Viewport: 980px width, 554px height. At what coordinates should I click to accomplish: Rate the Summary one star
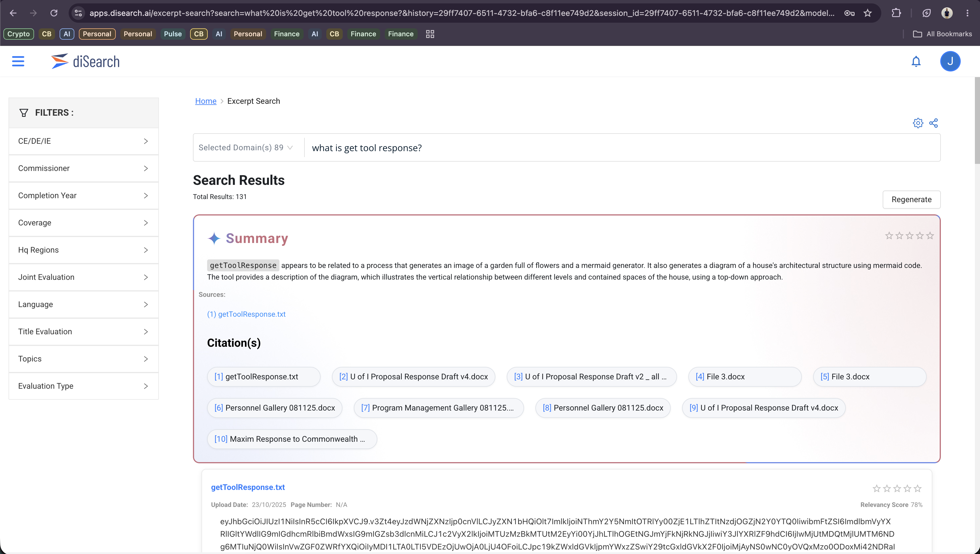tap(889, 236)
